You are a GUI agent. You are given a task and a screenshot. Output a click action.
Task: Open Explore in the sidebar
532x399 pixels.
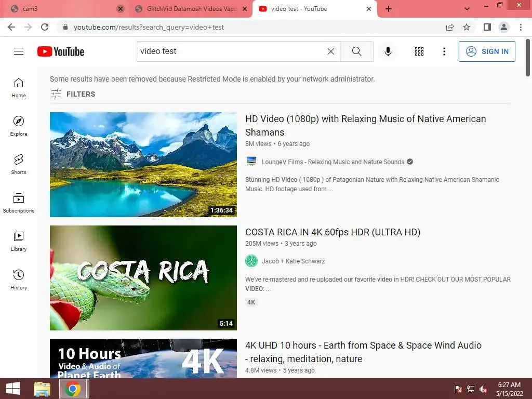coord(19,126)
